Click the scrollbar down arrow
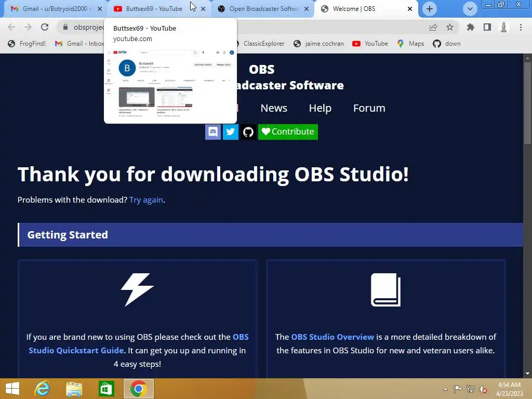Image resolution: width=532 pixels, height=399 pixels. [x=527, y=374]
